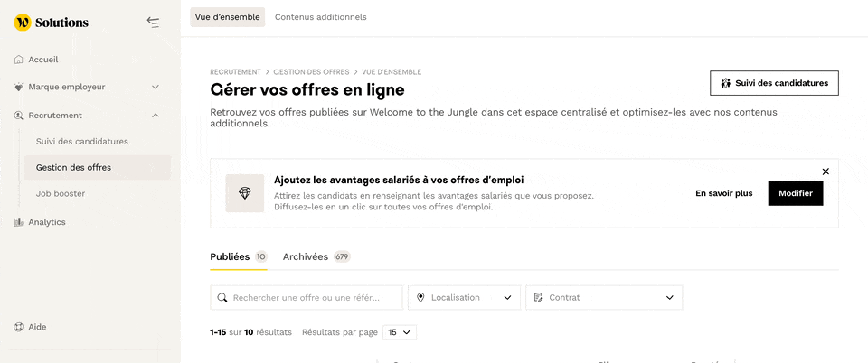Click the Localisation pin icon

[420, 298]
